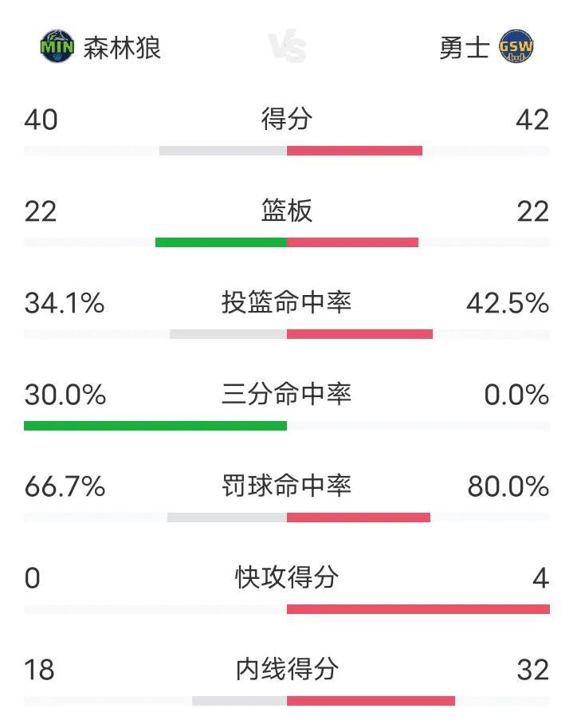Viewport: 573px width, 728px height.
Task: Open the 森林狼 team name
Action: click(x=122, y=47)
